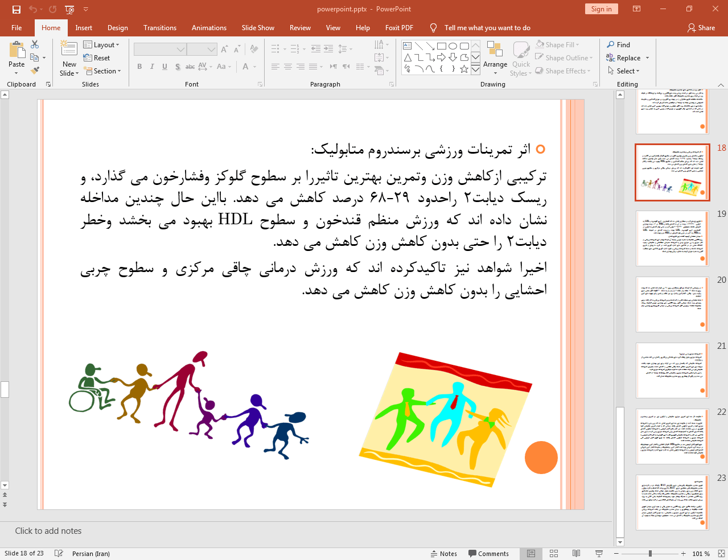
Task: Click Start From Beginning icon in quick access toolbar
Action: (69, 9)
